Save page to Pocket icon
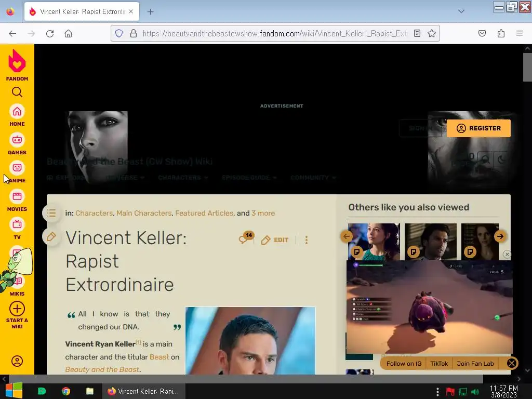The height and width of the screenshot is (399, 532). coord(482,33)
